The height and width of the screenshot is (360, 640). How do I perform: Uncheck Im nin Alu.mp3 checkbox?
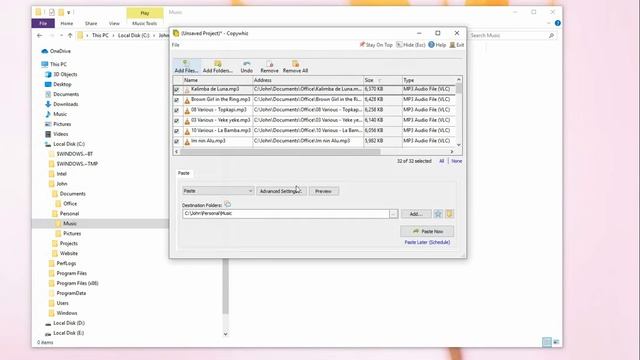pos(177,142)
